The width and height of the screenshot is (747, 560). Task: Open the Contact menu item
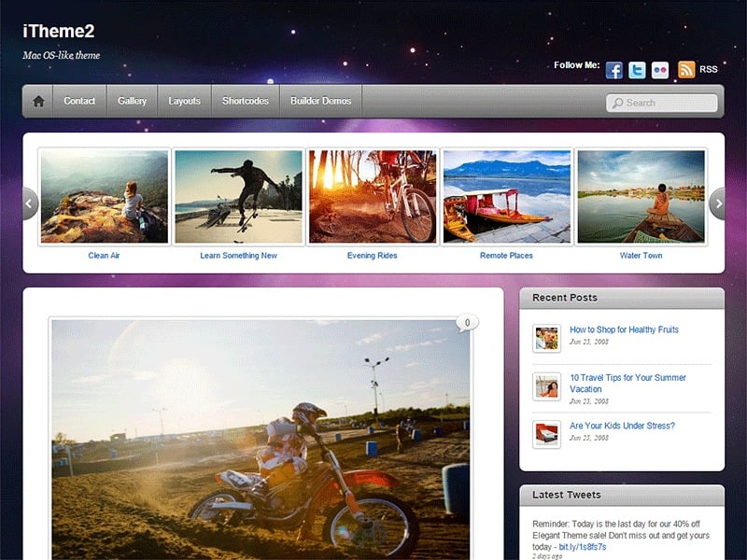(79, 101)
